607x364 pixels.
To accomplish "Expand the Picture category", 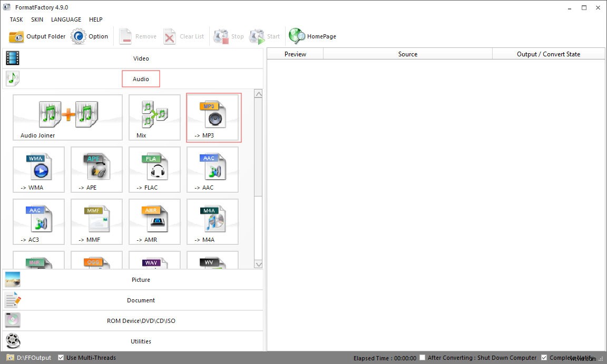I will (141, 280).
